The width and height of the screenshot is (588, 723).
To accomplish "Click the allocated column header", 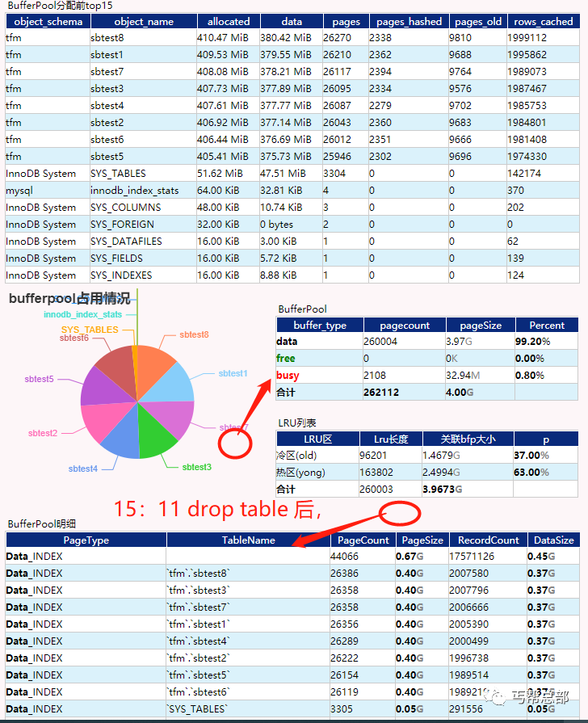I will (x=229, y=22).
